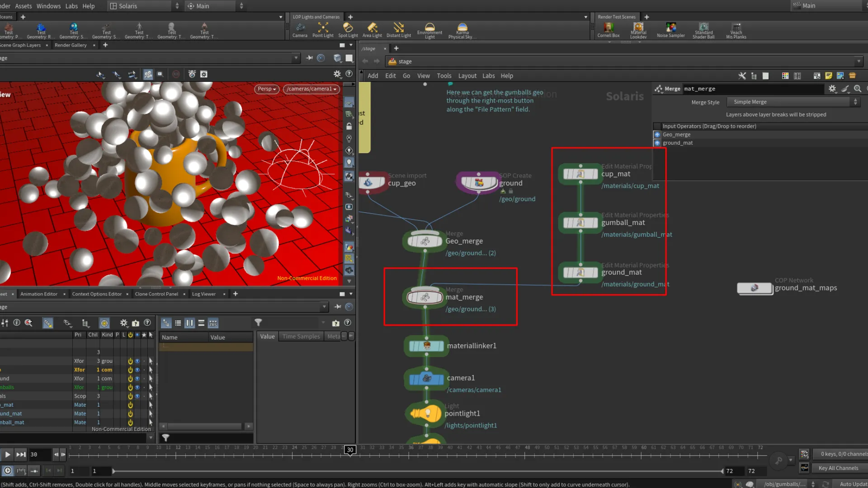Viewport: 868px width, 488px height.
Task: Toggle the ground_mat input enable icon
Action: pyautogui.click(x=657, y=143)
